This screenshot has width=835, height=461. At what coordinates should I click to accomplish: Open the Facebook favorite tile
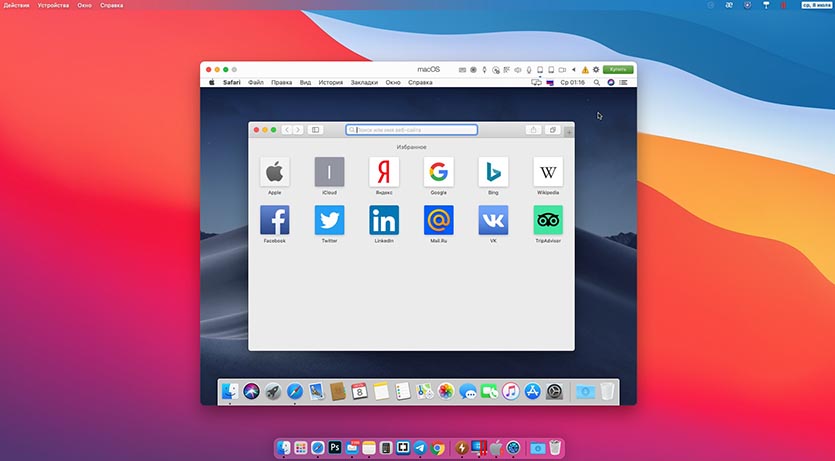(275, 220)
